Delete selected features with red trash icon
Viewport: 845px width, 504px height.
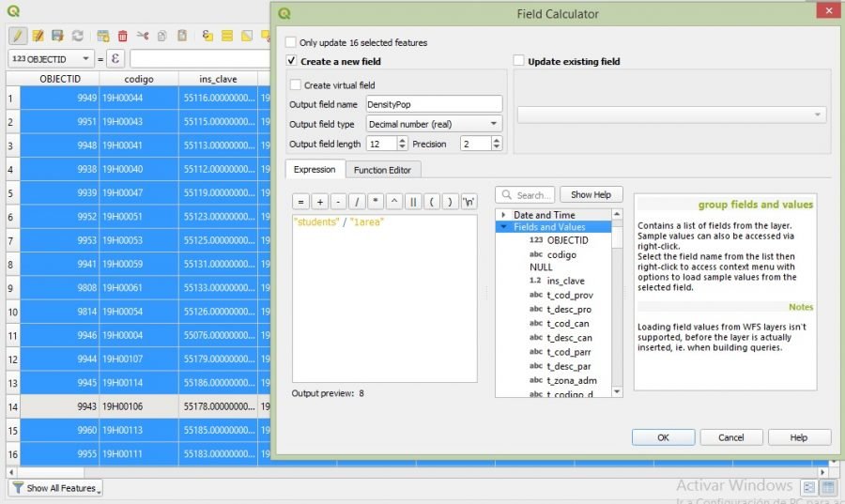coord(122,36)
